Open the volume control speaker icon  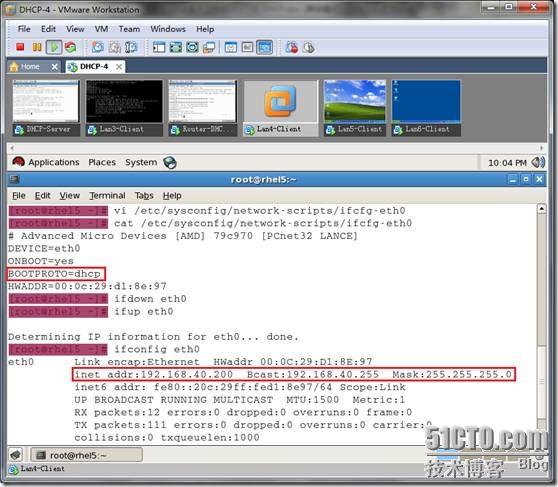(538, 162)
